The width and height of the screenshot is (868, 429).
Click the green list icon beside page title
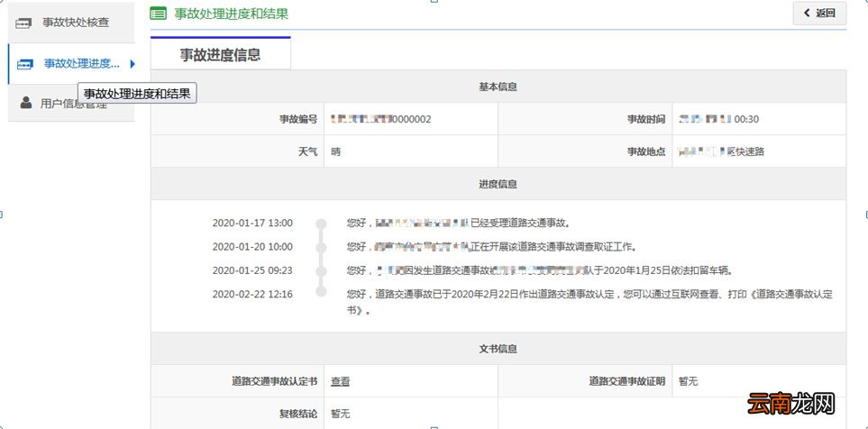(x=159, y=14)
